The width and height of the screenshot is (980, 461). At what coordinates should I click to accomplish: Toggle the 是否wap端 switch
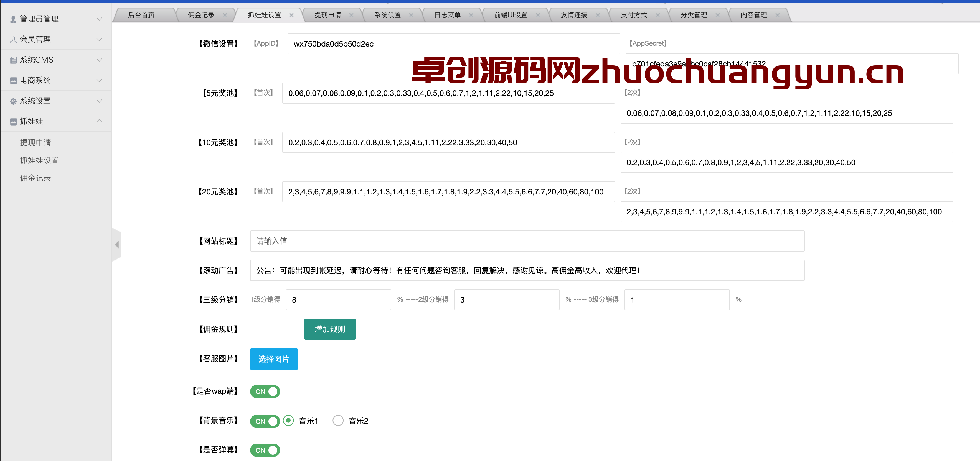point(265,391)
